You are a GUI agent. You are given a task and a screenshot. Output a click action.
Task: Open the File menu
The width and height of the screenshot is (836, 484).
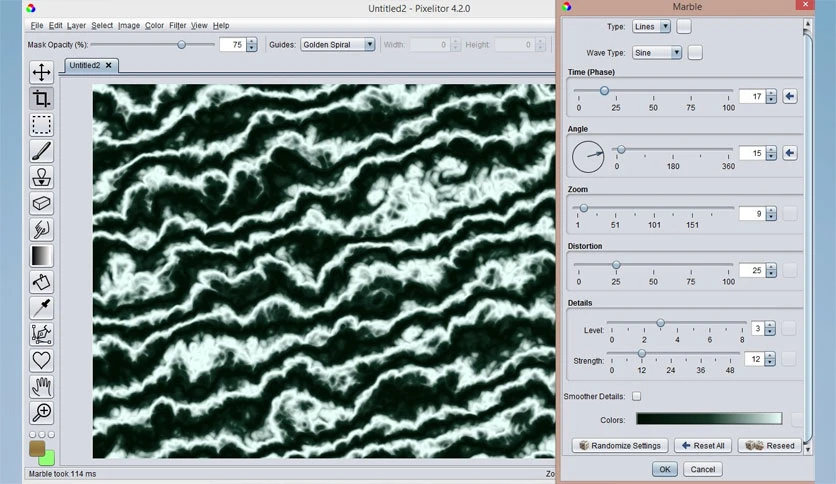[x=37, y=25]
